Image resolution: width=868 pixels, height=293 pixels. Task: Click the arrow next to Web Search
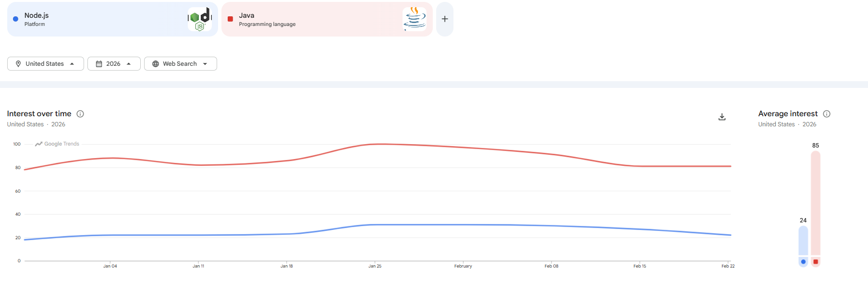pos(205,64)
